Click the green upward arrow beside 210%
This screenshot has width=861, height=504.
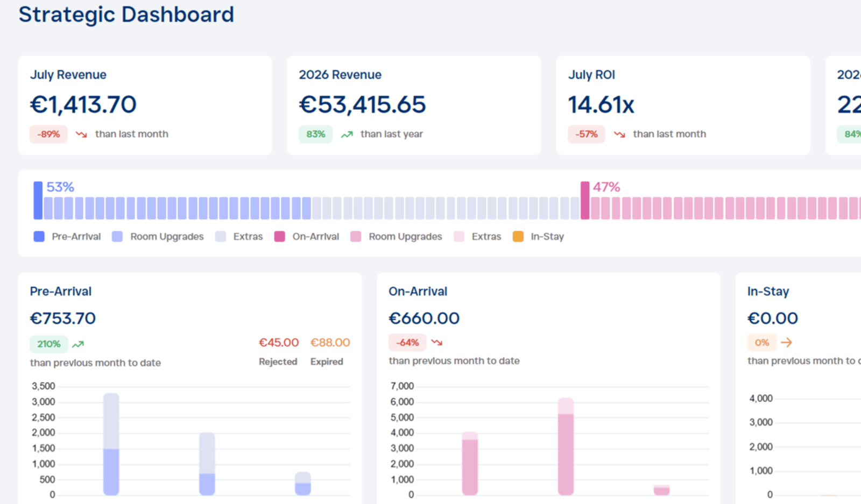(x=78, y=344)
